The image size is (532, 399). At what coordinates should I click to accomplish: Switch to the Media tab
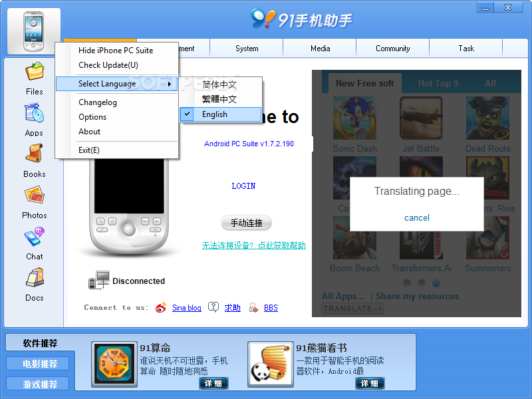click(x=320, y=48)
